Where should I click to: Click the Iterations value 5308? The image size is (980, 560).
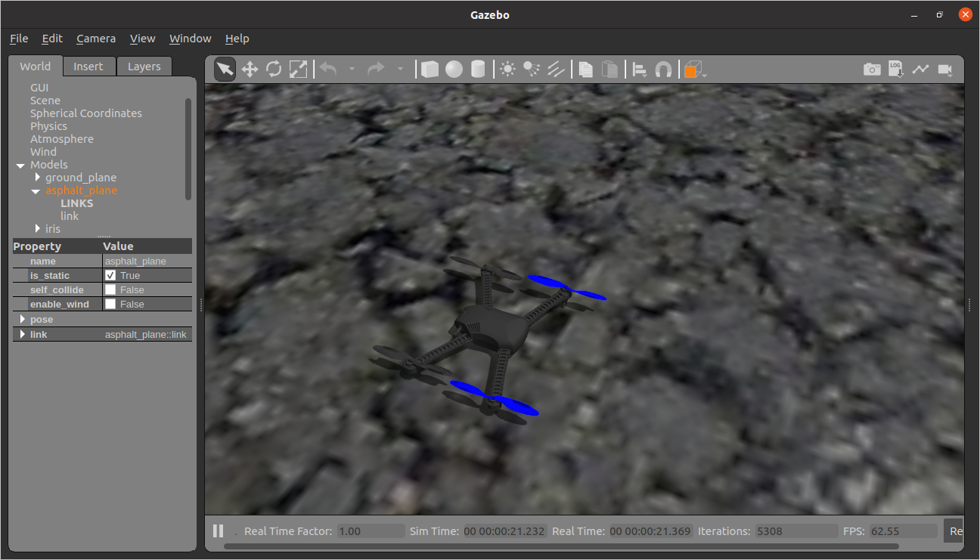(x=795, y=531)
